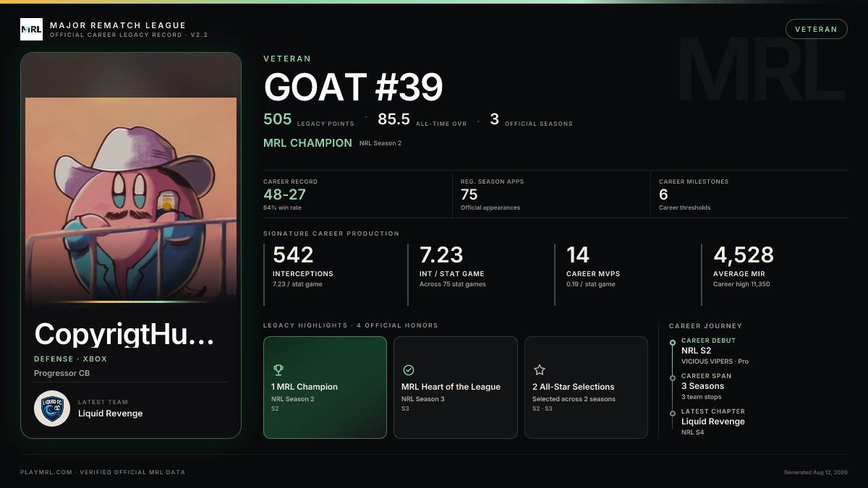
Task: Click the 7.23 INT / STAT GAME stat
Action: pyautogui.click(x=441, y=254)
